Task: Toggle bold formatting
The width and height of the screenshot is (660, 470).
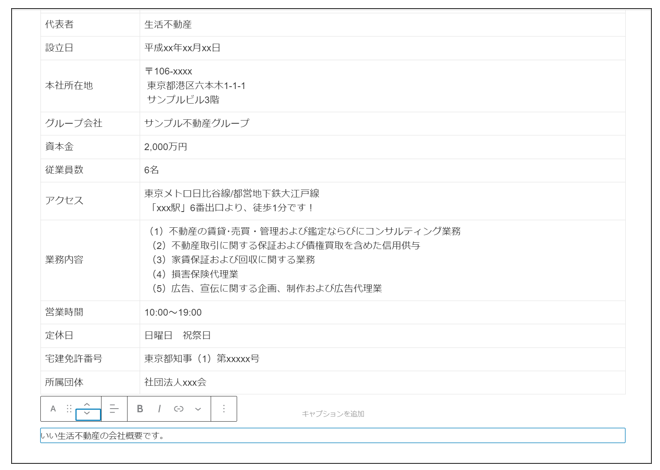Action: pos(140,409)
